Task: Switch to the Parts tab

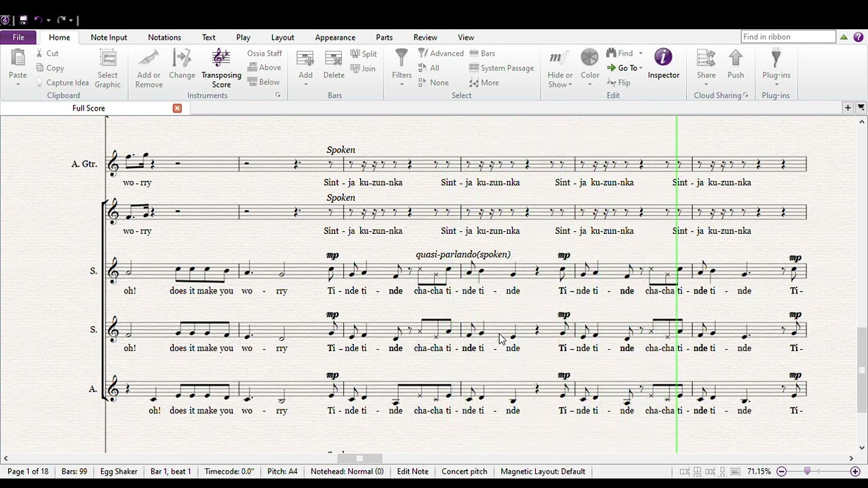Action: point(384,37)
